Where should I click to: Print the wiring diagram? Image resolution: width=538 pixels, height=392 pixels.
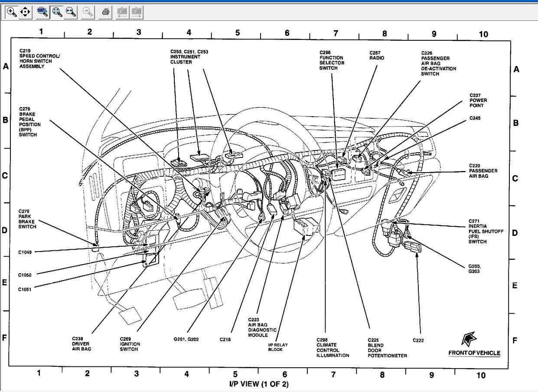(x=105, y=12)
